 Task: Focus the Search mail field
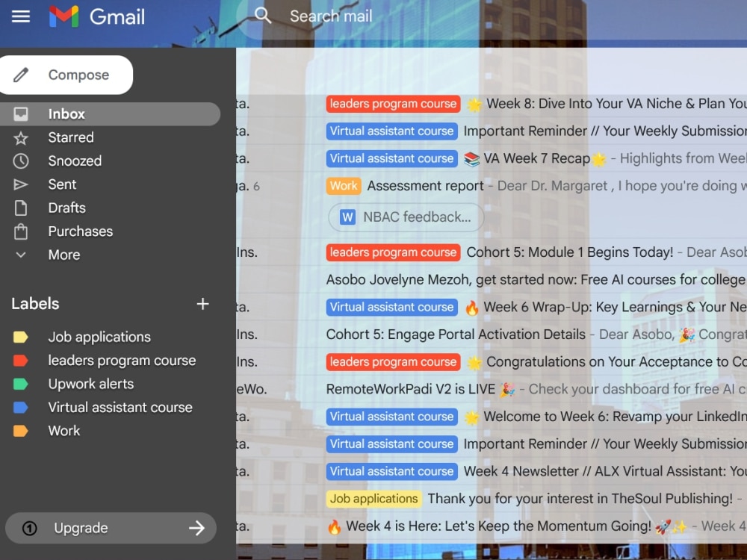pos(491,16)
